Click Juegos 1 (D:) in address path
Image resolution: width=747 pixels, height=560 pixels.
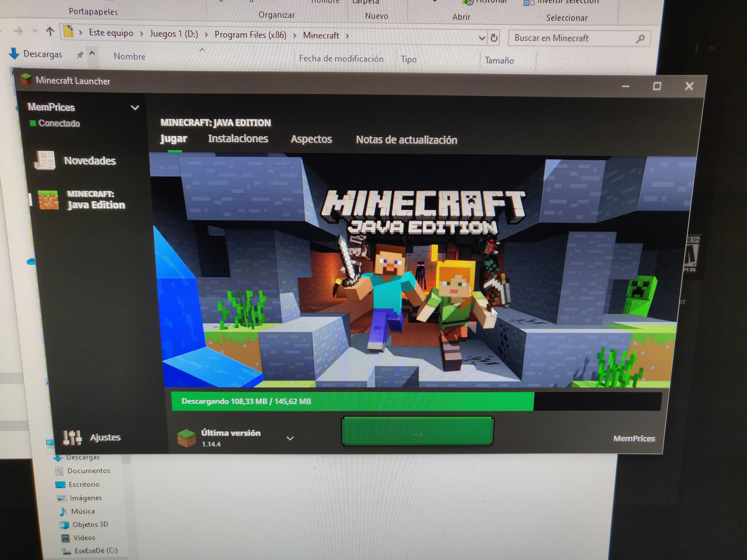(174, 34)
